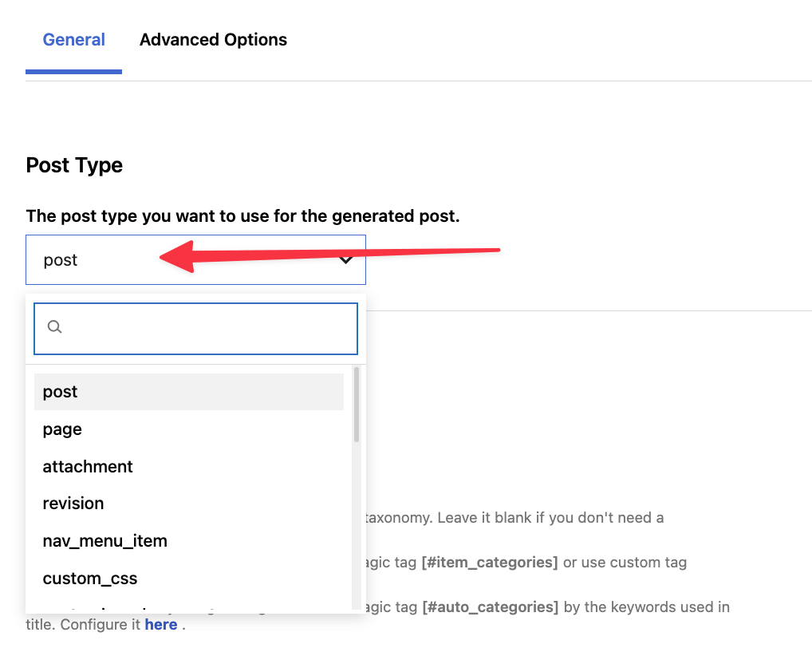This screenshot has height=652, width=812.
Task: Follow the 'here' configure link
Action: (x=160, y=625)
